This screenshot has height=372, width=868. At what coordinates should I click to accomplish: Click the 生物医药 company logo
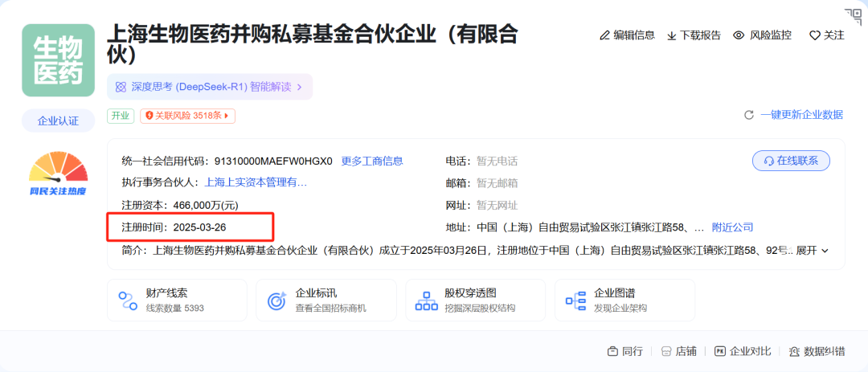click(x=59, y=60)
